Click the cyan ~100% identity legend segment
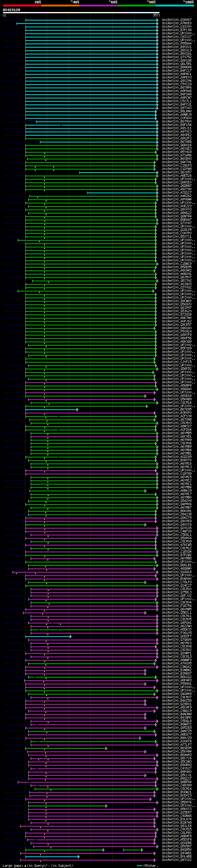This screenshot has height=868, width=197. [175, 6]
